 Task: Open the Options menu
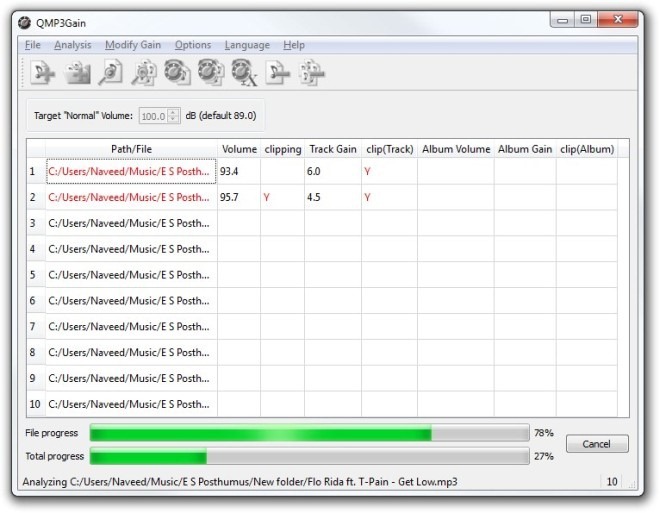tap(193, 45)
